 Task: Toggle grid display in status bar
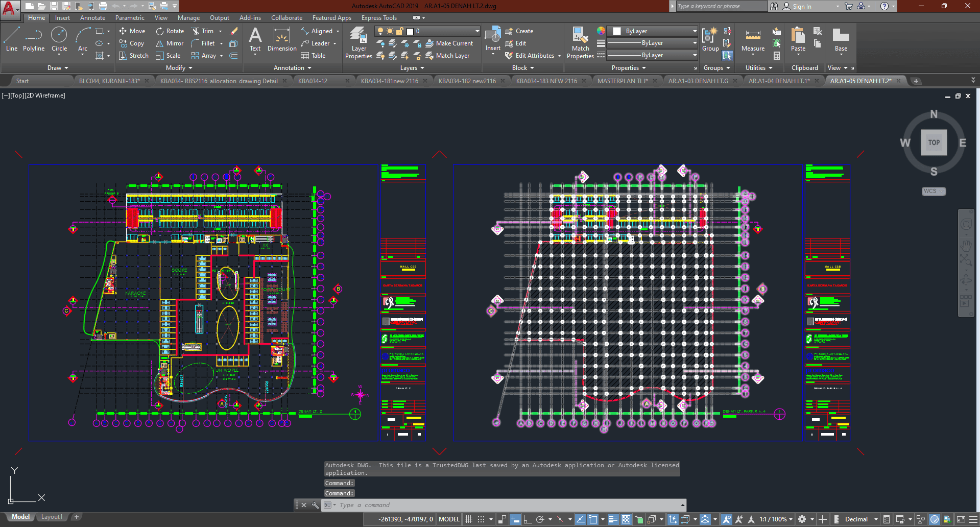469,519
